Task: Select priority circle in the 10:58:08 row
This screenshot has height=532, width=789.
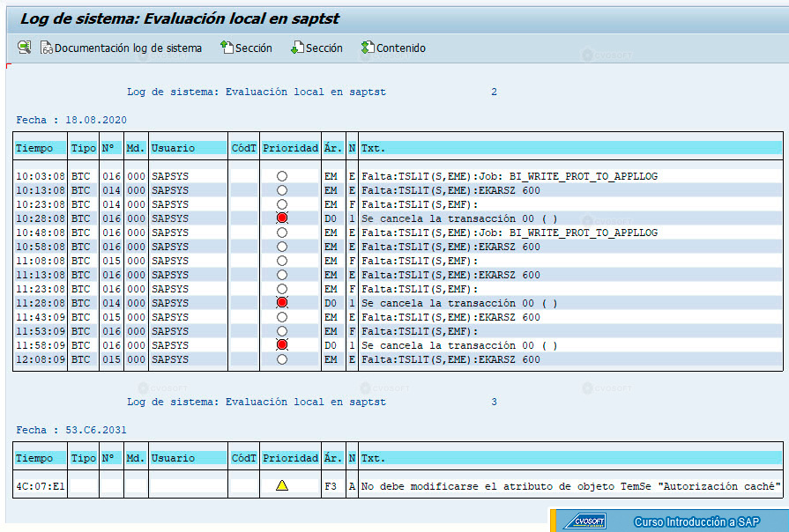Action: click(282, 247)
